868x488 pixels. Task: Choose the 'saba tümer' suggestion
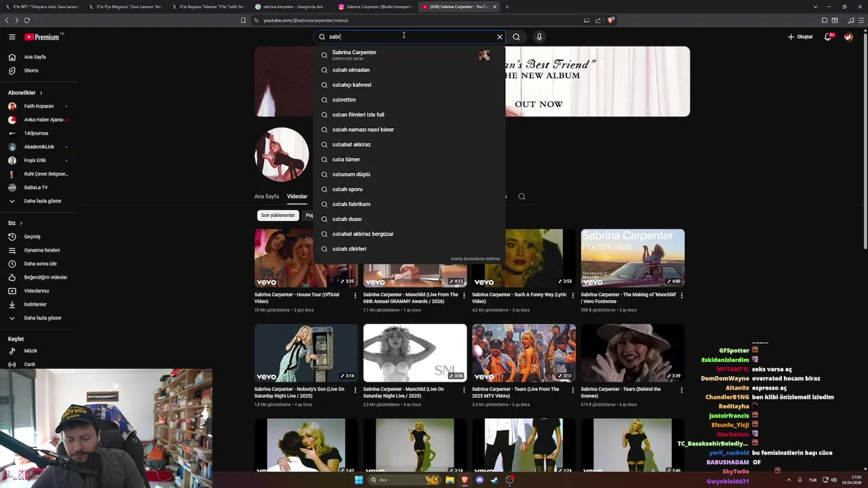tap(409, 159)
